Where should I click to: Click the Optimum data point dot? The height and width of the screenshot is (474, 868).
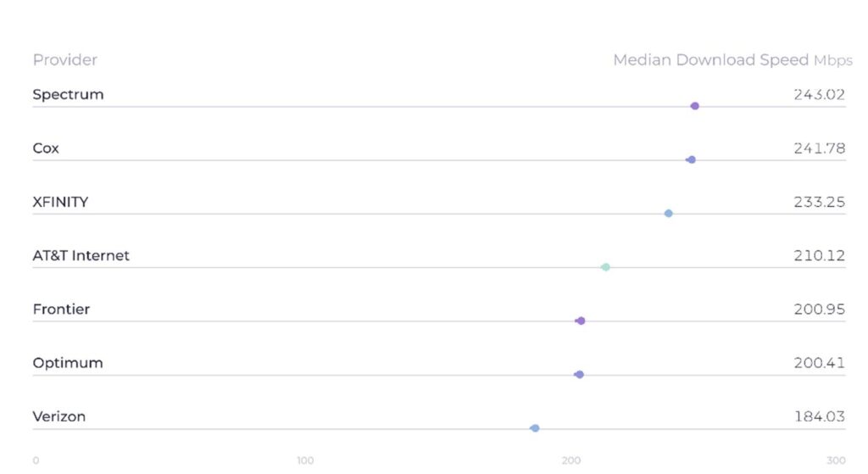point(580,374)
